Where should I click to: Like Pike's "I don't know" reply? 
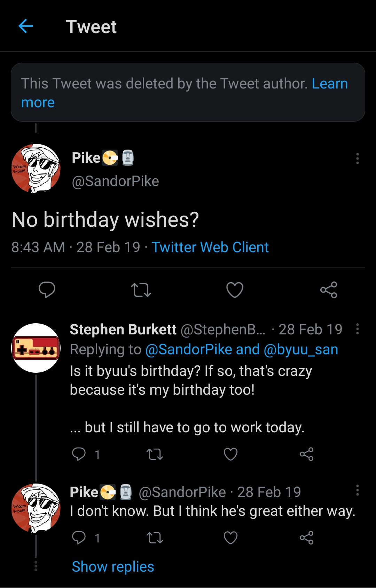point(230,538)
